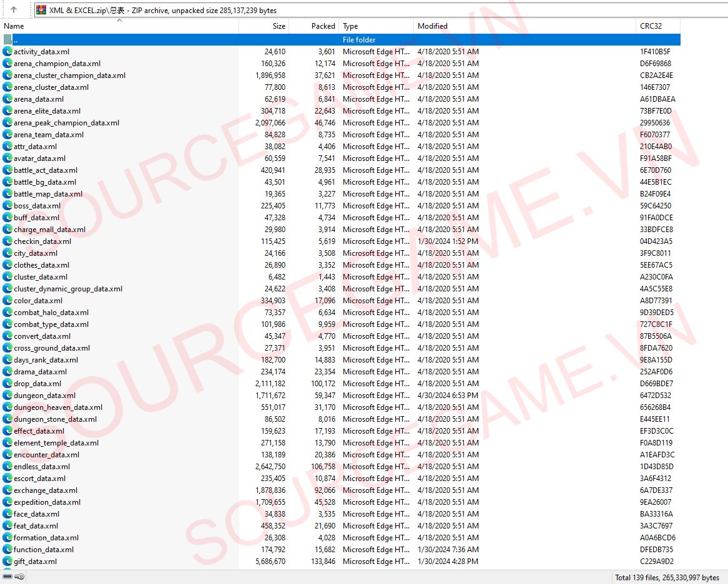Screen dimensions: 728x584
Task: Click the password key icon in status bar
Action: (x=20, y=577)
